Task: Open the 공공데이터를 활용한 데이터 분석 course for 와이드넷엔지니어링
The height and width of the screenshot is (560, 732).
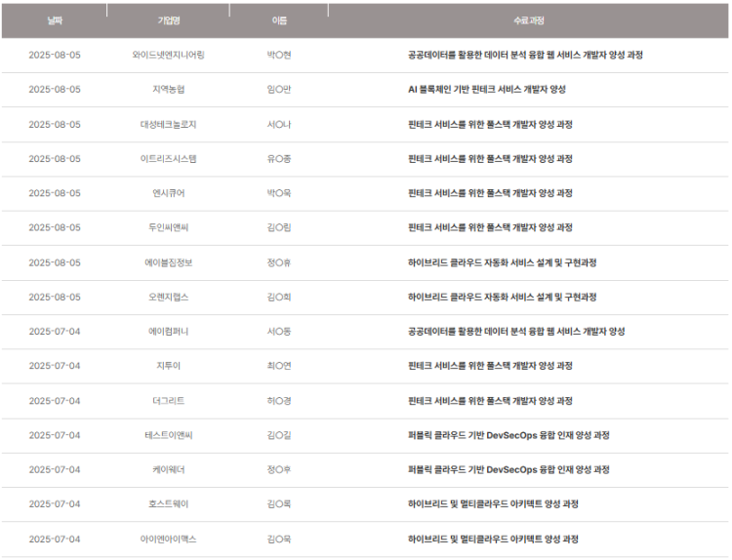Action: (x=525, y=55)
